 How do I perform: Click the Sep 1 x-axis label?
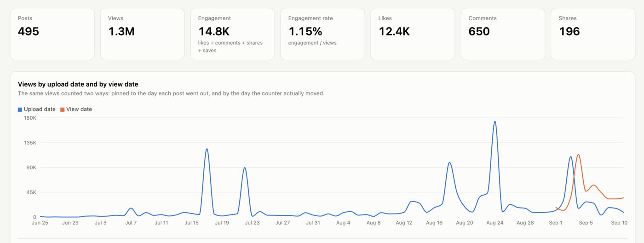point(556,223)
